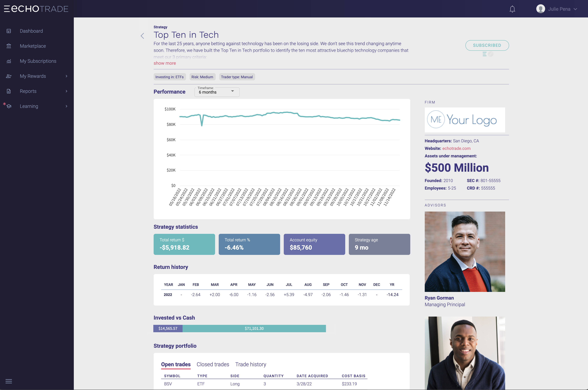This screenshot has height=390, width=588.
Task: Open the Dashboard from the sidebar
Action: [x=31, y=31]
